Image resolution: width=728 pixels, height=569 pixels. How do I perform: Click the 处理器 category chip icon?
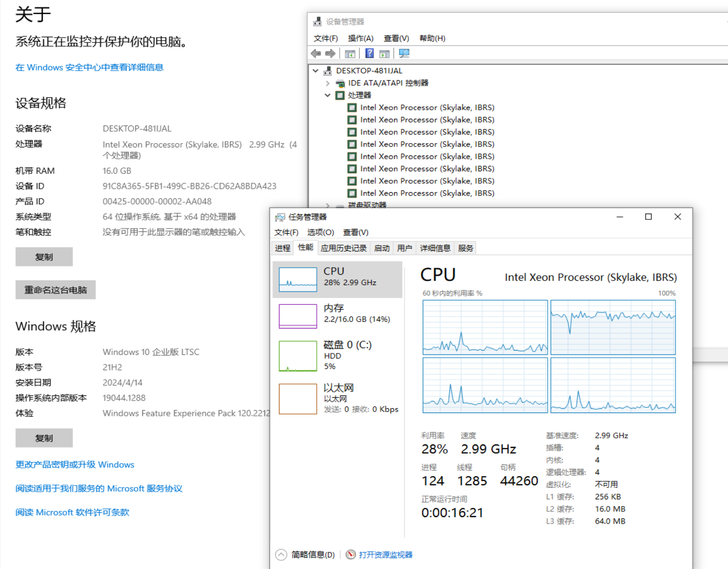340,95
